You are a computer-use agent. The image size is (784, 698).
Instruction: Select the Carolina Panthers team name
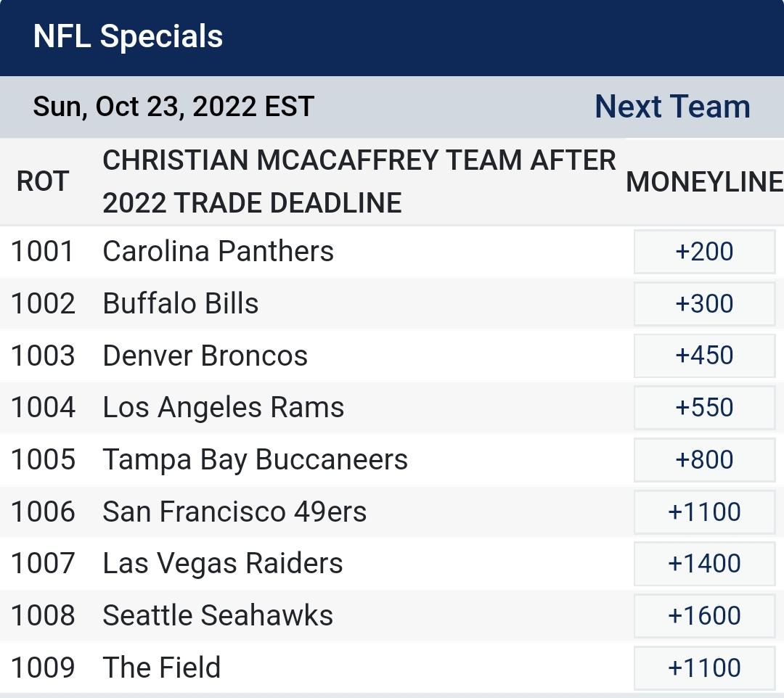[x=216, y=251]
